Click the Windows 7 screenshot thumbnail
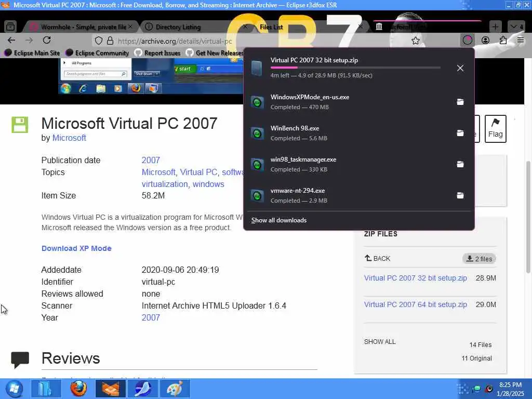The image size is (532, 399). [152, 76]
